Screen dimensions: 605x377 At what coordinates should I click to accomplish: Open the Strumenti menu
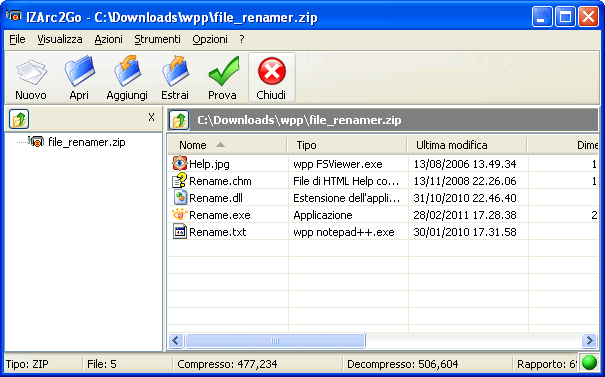pos(157,39)
